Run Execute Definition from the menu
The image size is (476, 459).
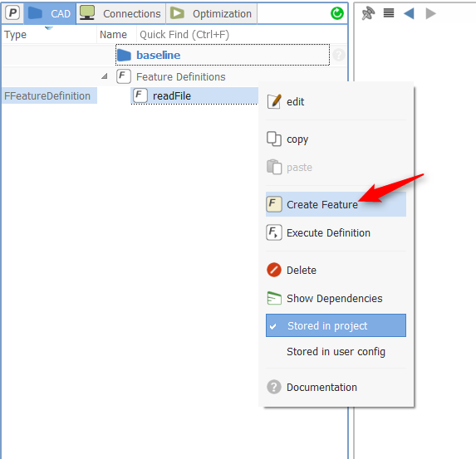(x=336, y=232)
